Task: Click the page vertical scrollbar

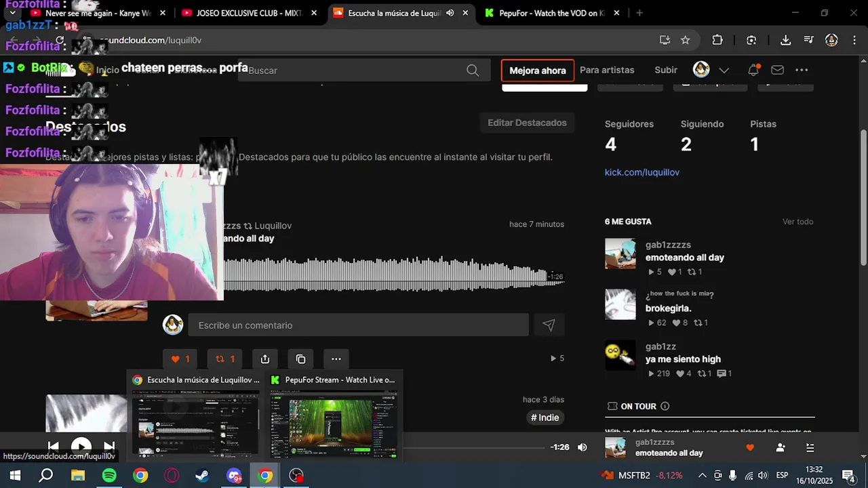Action: tap(863, 197)
